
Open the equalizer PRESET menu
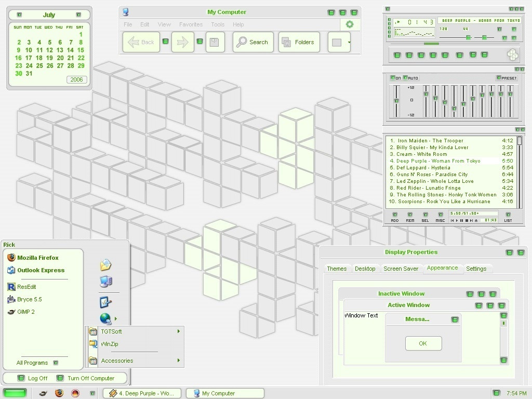[507, 78]
